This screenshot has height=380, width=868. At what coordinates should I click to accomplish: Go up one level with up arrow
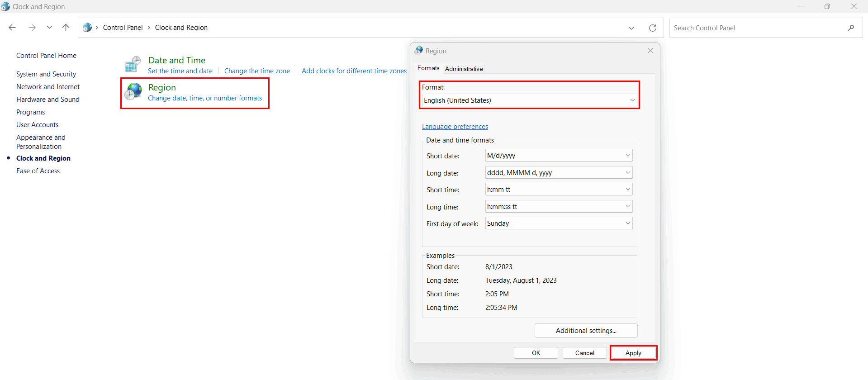click(x=66, y=28)
